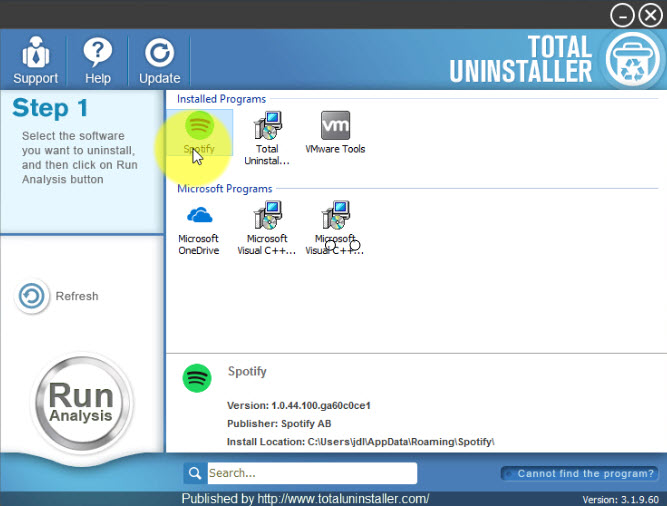The height and width of the screenshot is (506, 667).
Task: Close the Total Uninstaller window
Action: [650, 15]
